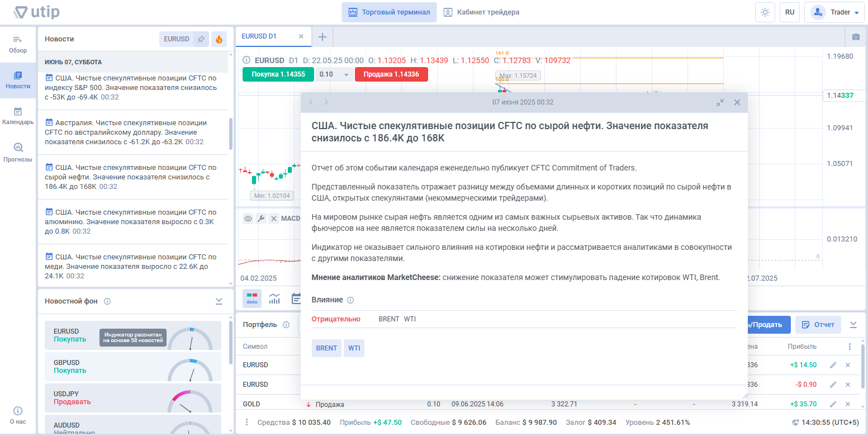Open portfolio columns three-dot menu
Viewport: 868px width, 436px height.
tap(850, 347)
